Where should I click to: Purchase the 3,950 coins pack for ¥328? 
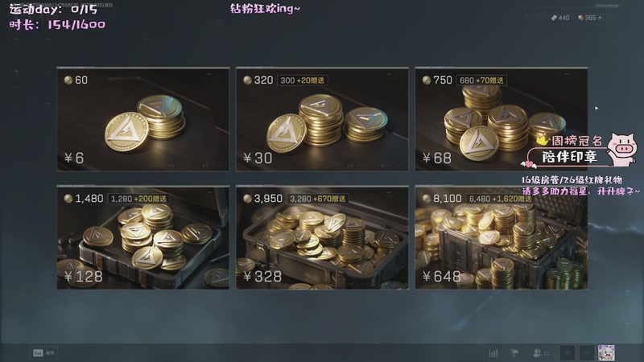click(322, 237)
